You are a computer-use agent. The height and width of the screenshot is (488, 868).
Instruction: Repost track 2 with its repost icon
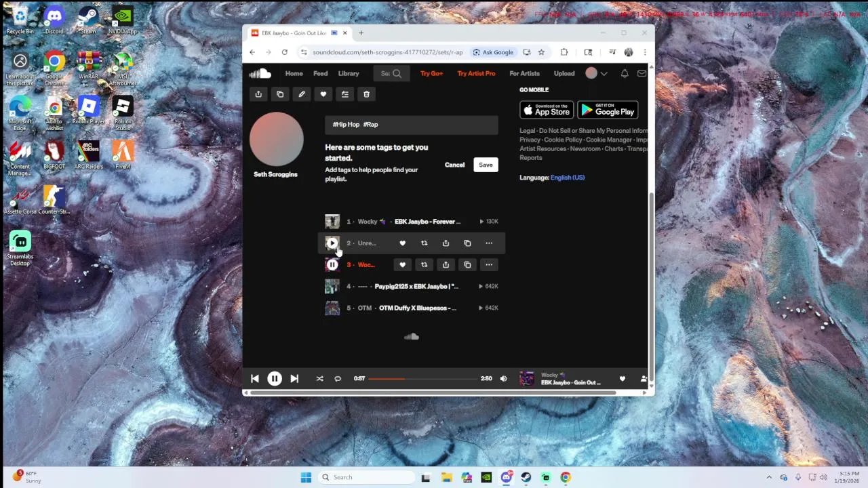tap(424, 243)
